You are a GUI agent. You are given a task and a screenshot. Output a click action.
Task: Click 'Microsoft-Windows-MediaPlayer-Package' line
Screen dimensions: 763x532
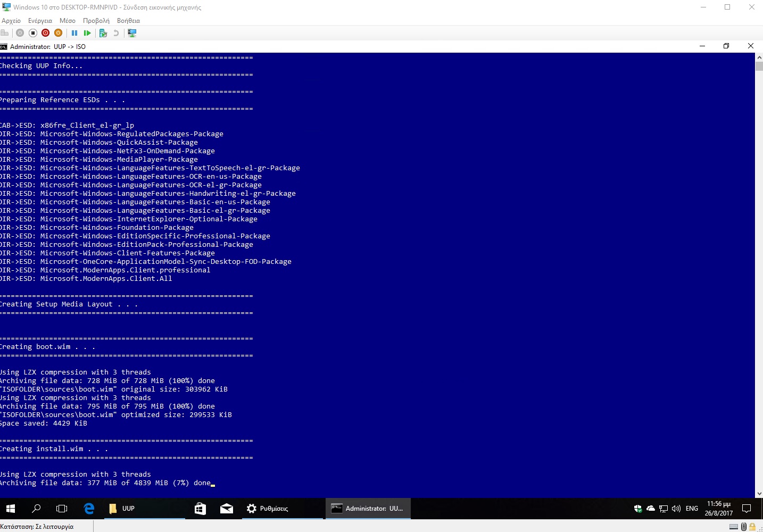[x=99, y=160]
